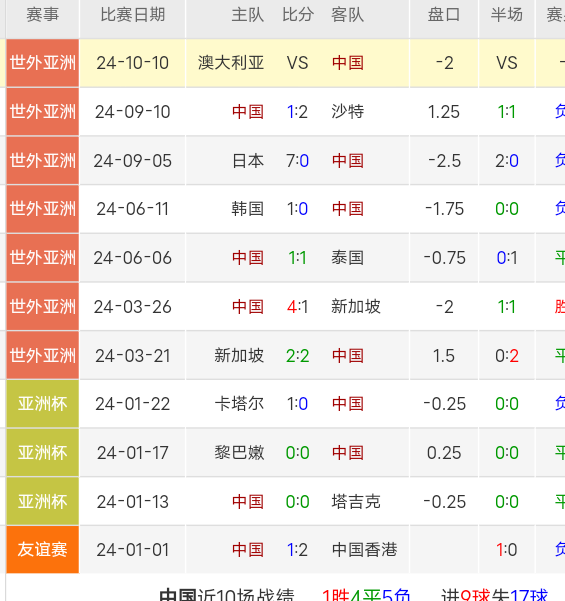Click the 日本 team name
The width and height of the screenshot is (565, 601).
point(248,161)
